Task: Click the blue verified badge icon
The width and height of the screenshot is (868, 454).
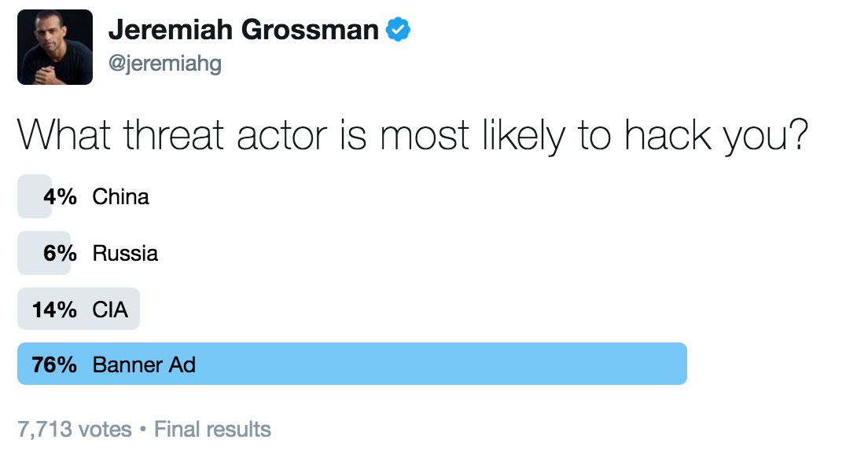Action: coord(399,30)
